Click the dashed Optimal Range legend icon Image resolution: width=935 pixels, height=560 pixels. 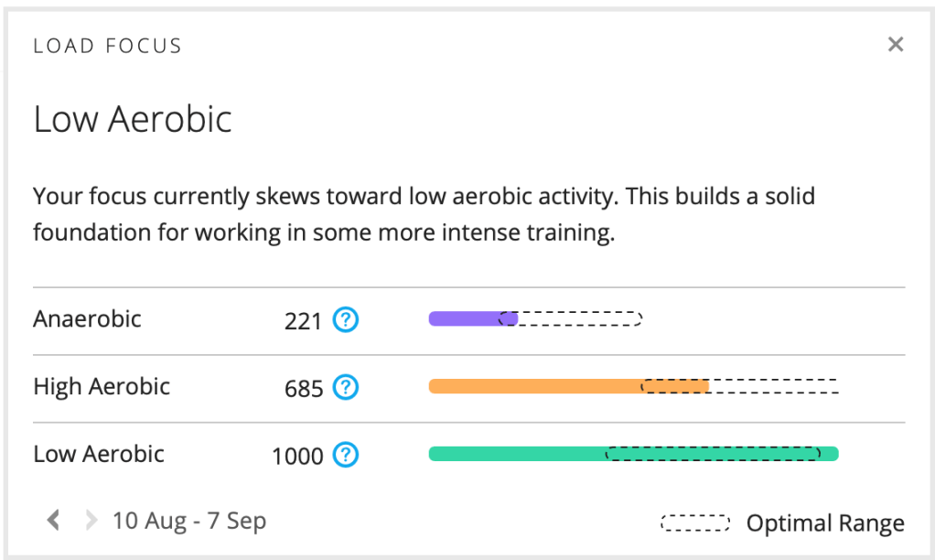click(x=695, y=523)
